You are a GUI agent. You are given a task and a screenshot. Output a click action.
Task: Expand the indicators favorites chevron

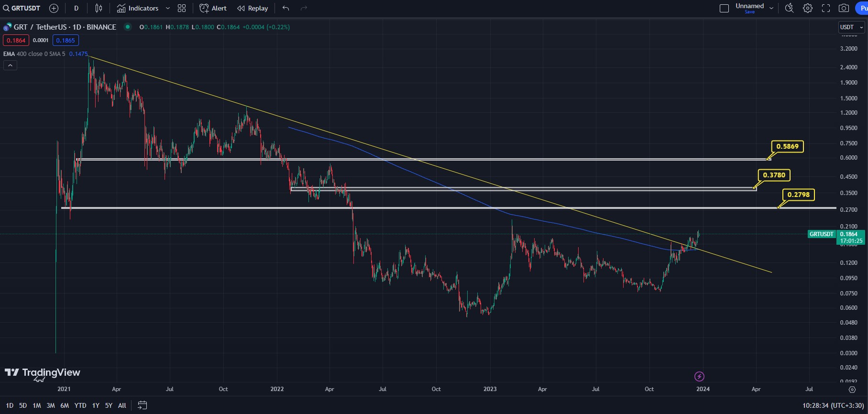coord(168,8)
